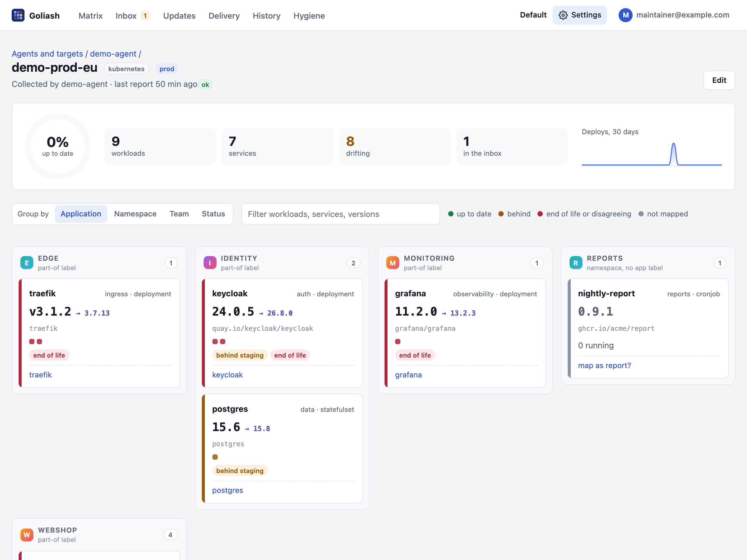
Task: Open Settings via the gear icon
Action: click(563, 15)
